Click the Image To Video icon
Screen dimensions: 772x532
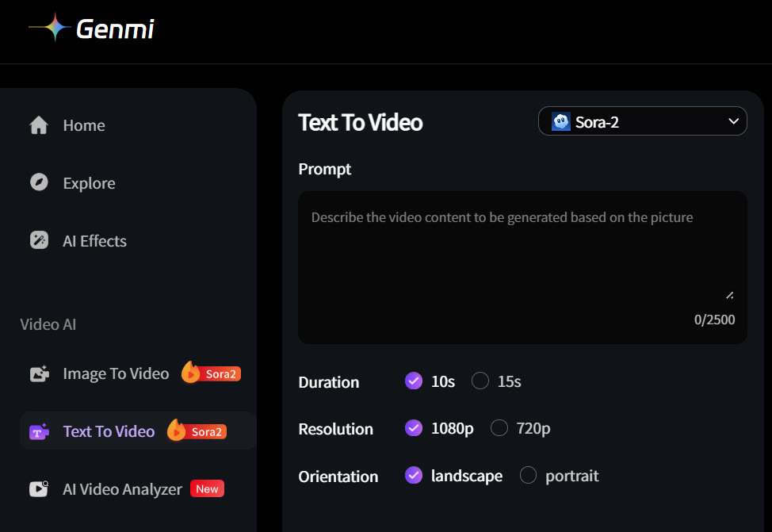(39, 373)
